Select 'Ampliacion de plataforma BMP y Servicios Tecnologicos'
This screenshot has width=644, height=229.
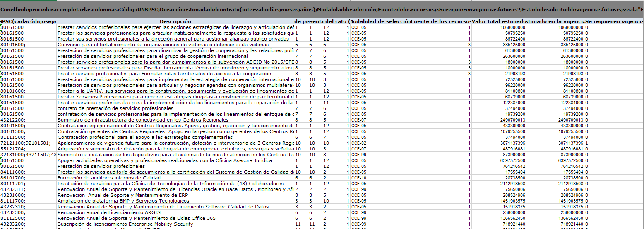tap(175, 200)
